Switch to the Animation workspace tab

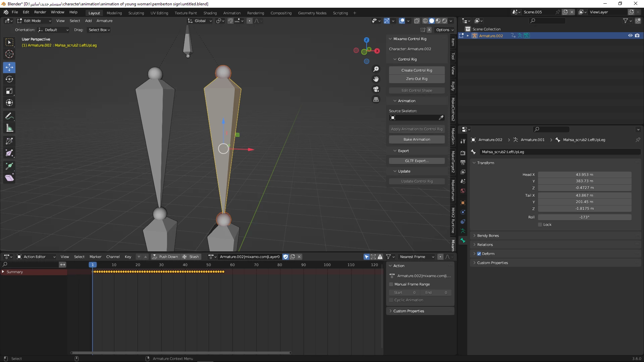click(232, 13)
